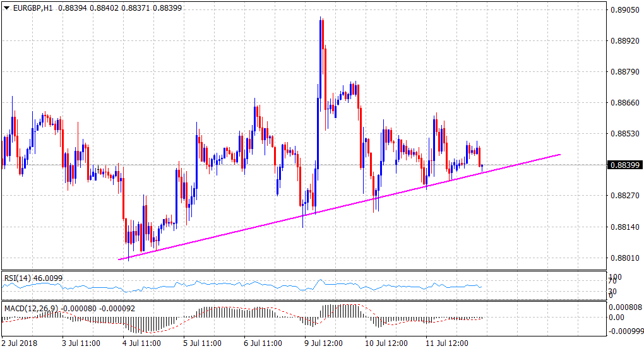The width and height of the screenshot is (644, 351).
Task: Select the RSI(14) 46.0099 indicator label
Action: (33, 278)
